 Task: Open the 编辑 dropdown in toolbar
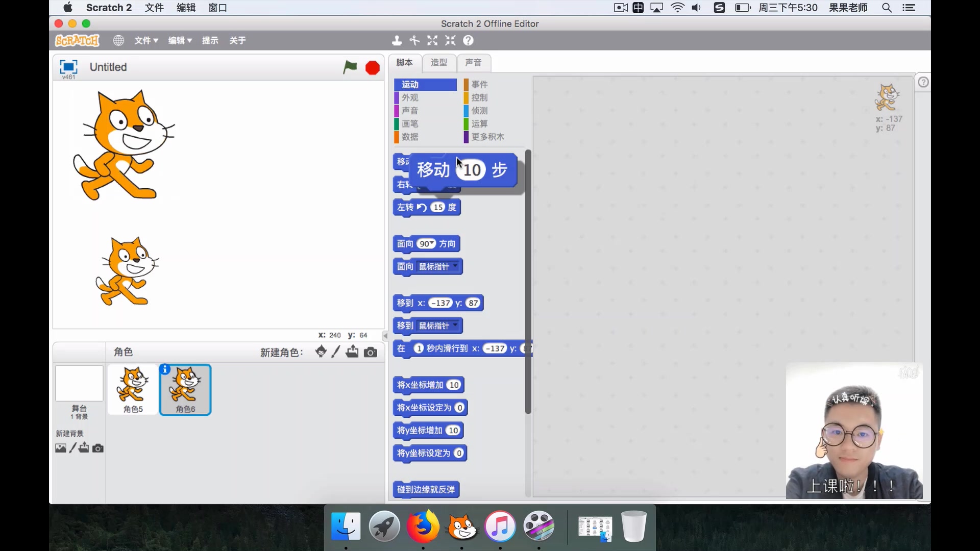[x=180, y=40]
